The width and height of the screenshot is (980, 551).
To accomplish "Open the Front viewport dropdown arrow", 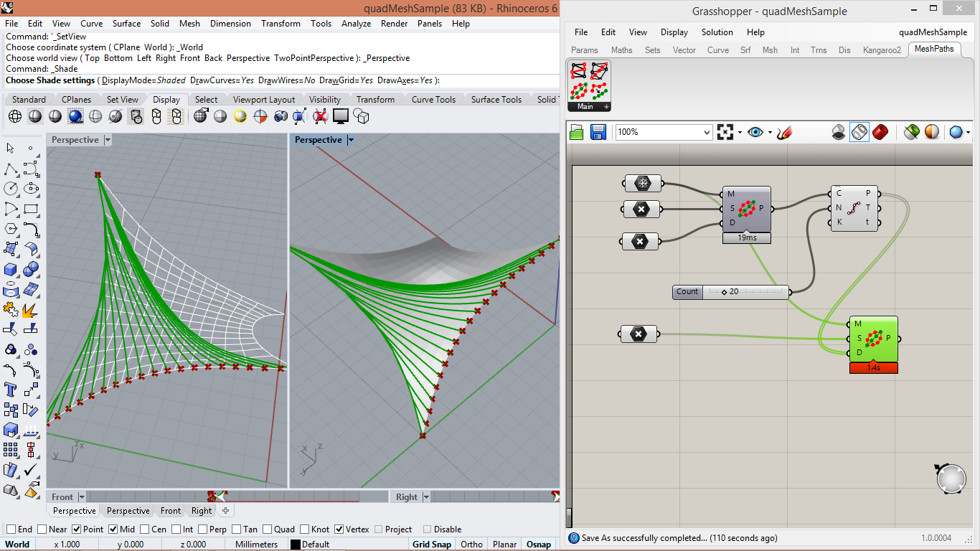I will [x=82, y=496].
